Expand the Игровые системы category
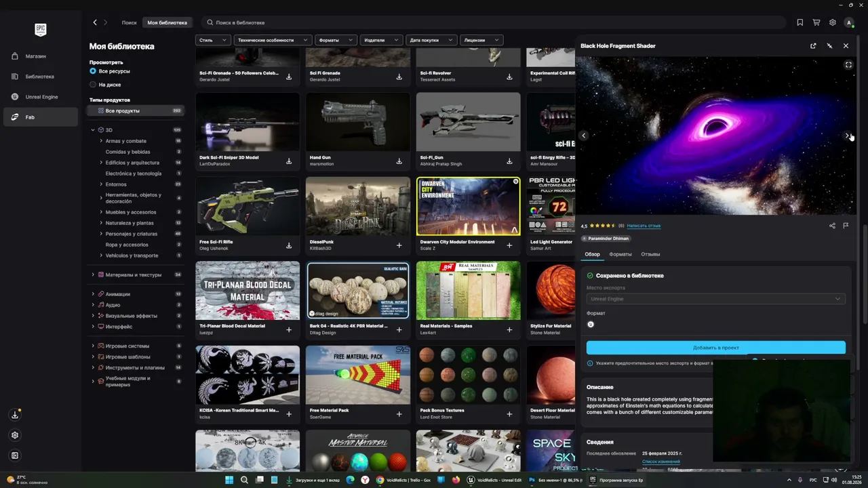Screen dimensions: 868x488 tap(93, 346)
